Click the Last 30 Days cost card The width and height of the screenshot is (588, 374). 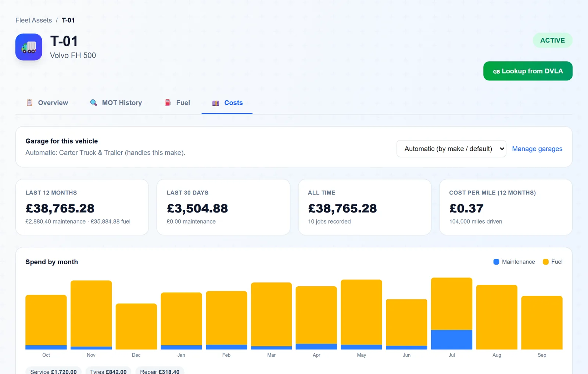click(x=223, y=207)
